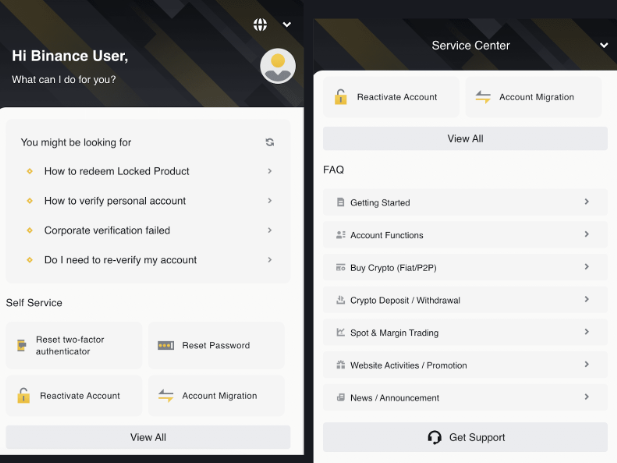Open 'Corporate verification failed' suggestion
The height and width of the screenshot is (463, 617).
click(x=107, y=230)
